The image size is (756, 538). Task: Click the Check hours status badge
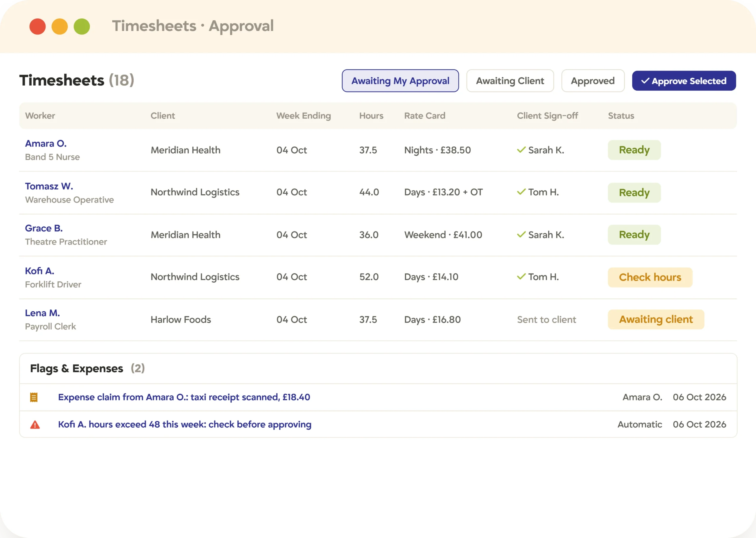click(650, 277)
